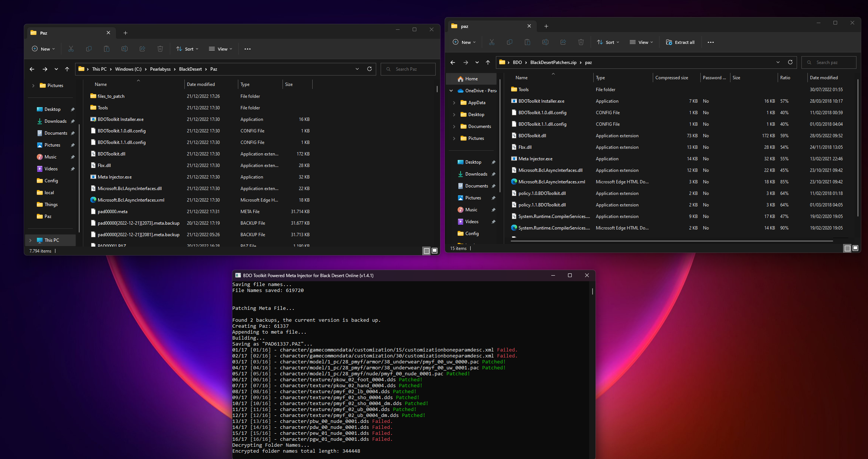The image size is (868, 459).
Task: Click Delete trash icon in Paz window toolbar
Action: [160, 49]
